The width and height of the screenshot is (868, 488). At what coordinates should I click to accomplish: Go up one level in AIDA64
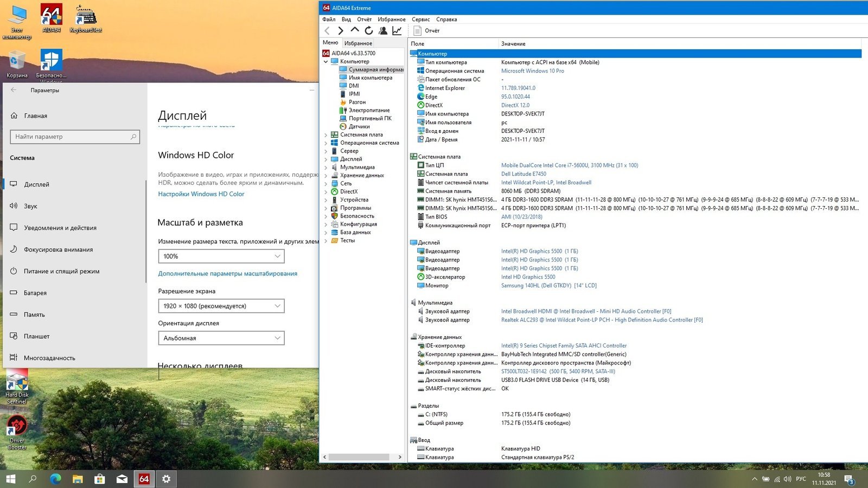[355, 30]
